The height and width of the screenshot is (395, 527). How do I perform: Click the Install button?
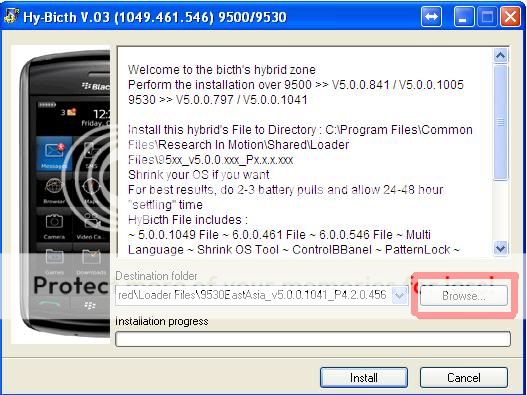(364, 378)
